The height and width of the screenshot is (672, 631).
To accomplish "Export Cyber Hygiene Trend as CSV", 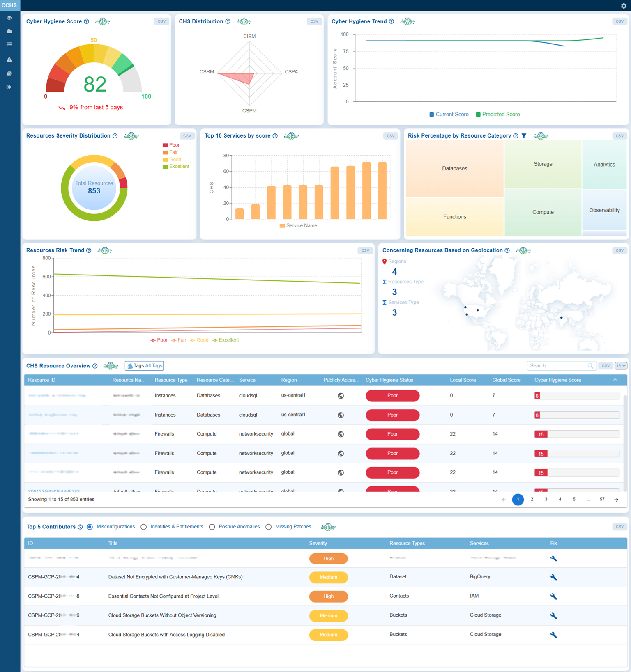I will [x=619, y=21].
